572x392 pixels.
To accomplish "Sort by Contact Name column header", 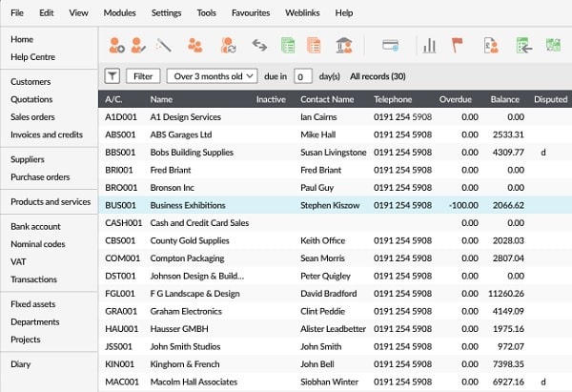I will coord(327,99).
